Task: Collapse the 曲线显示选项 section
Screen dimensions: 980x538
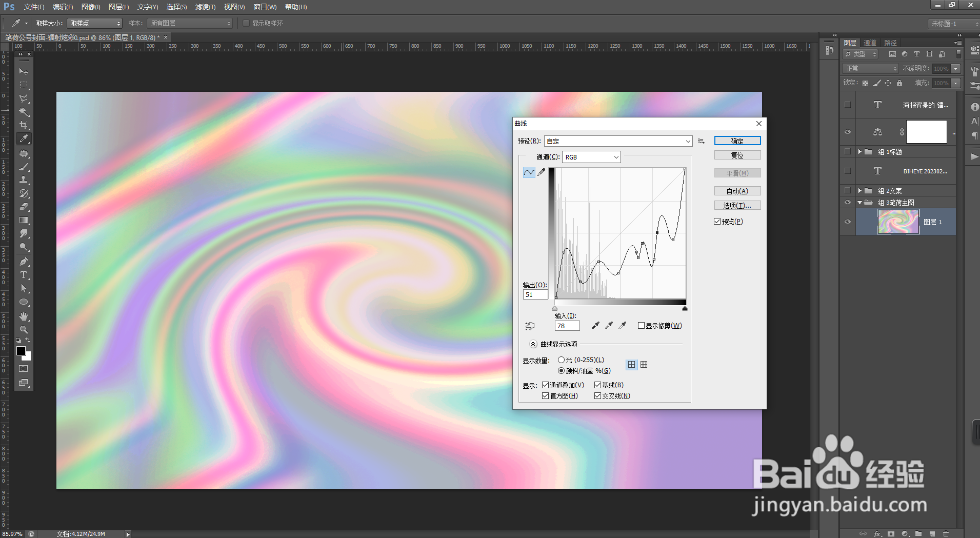Action: click(x=533, y=344)
